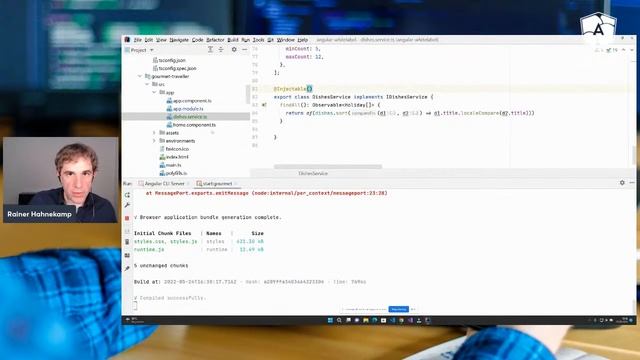This screenshot has width=640, height=360.
Task: Open the Navigate menu
Action: pyautogui.click(x=179, y=40)
